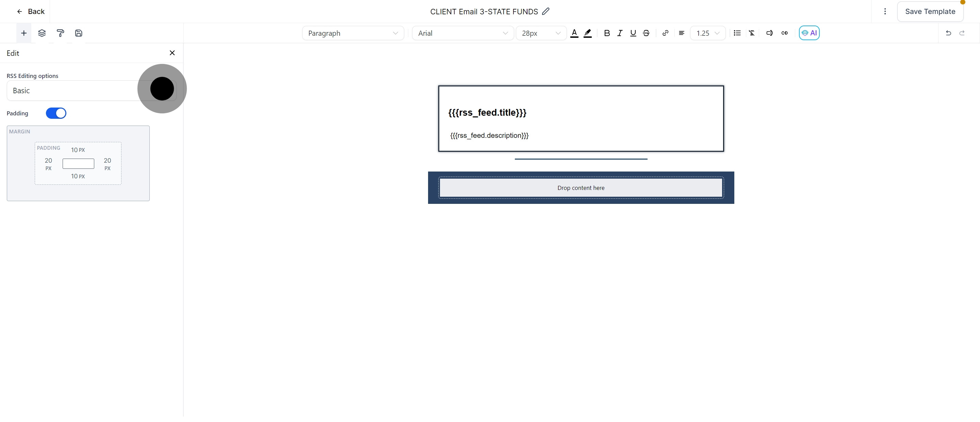Click the save icon in sidebar
Screen dimensions: 980x422
point(79,33)
